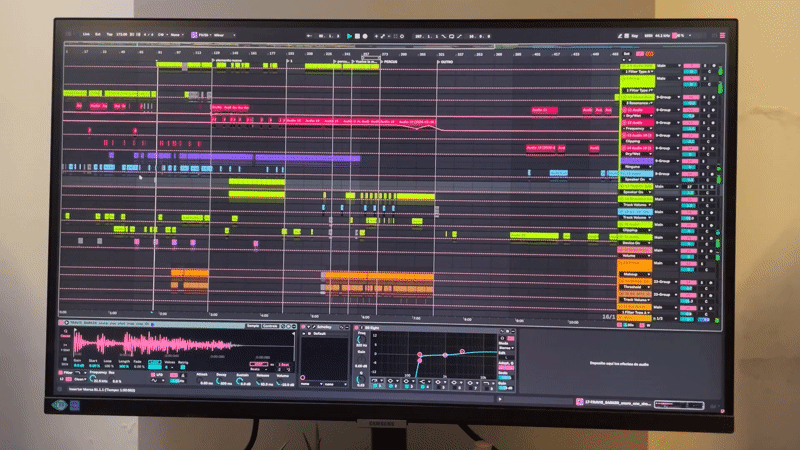Click the Simpler Frequency knob
This screenshot has width=800, height=450.
pos(92,379)
